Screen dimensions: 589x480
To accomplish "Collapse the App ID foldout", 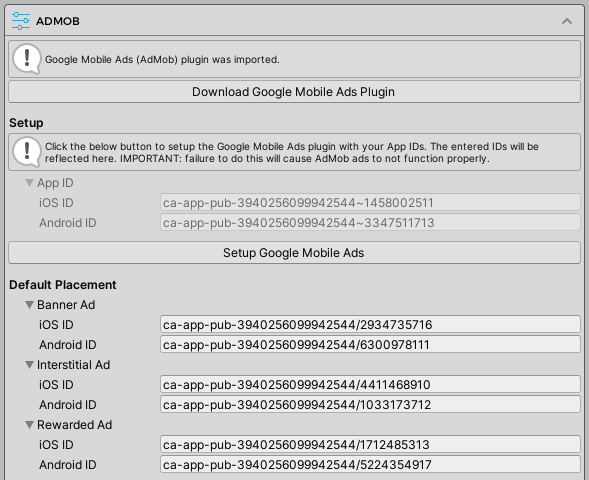I will pyautogui.click(x=29, y=183).
